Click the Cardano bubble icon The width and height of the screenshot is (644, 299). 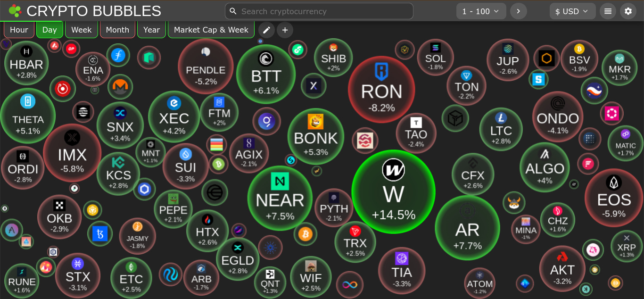tap(270, 248)
